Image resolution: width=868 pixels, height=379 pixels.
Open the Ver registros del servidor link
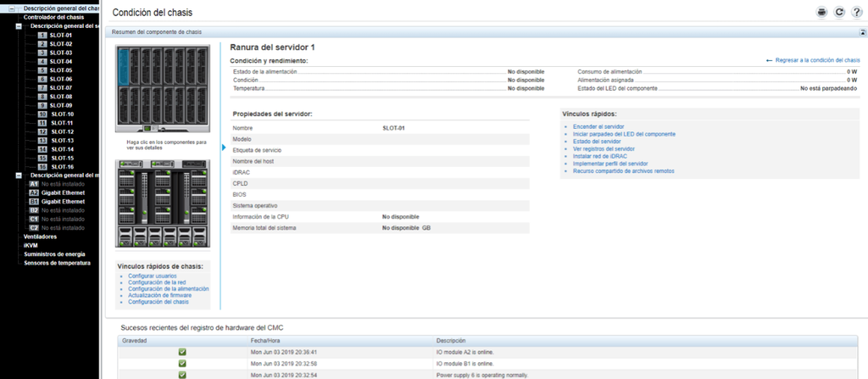(x=604, y=149)
